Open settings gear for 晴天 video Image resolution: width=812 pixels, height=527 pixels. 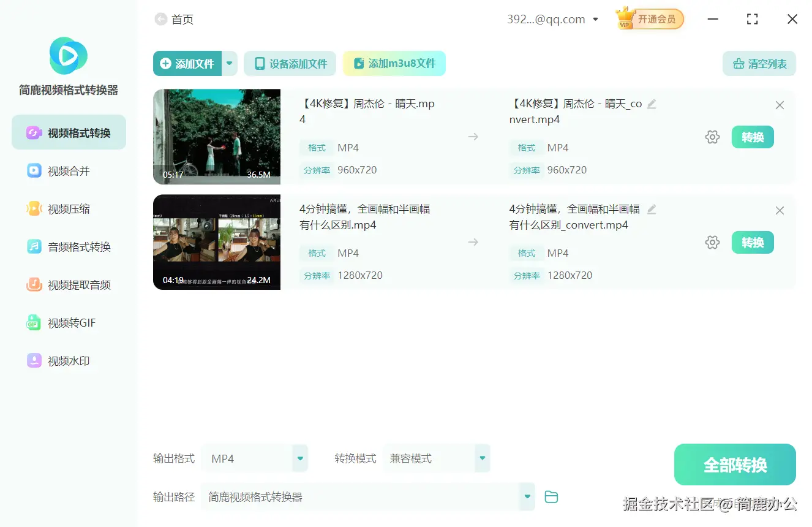[712, 137]
